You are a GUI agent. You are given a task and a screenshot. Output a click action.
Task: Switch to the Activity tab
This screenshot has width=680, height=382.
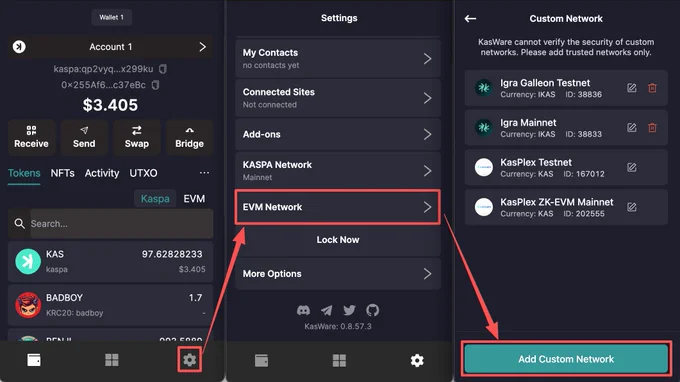(x=102, y=173)
